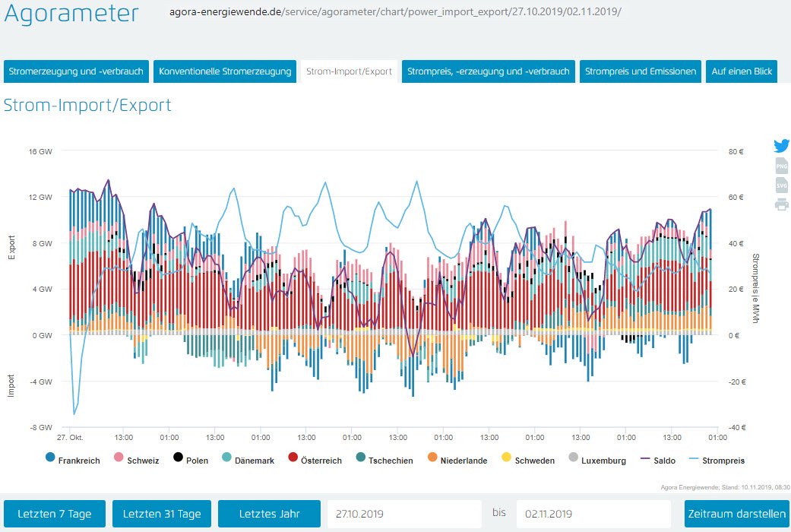Screen dimensions: 791x532
Task: Click the Dänemark legend color dot
Action: (x=226, y=459)
